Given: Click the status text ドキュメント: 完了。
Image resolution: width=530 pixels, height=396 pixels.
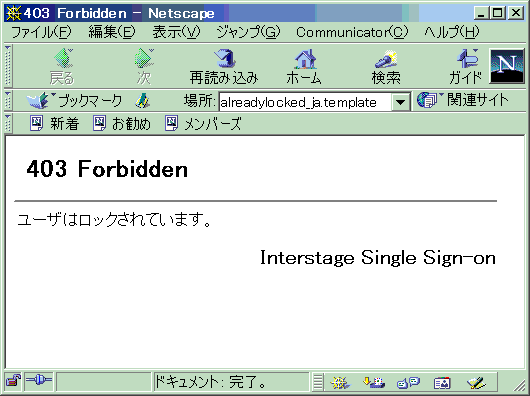Looking at the screenshot, I should pos(211,382).
